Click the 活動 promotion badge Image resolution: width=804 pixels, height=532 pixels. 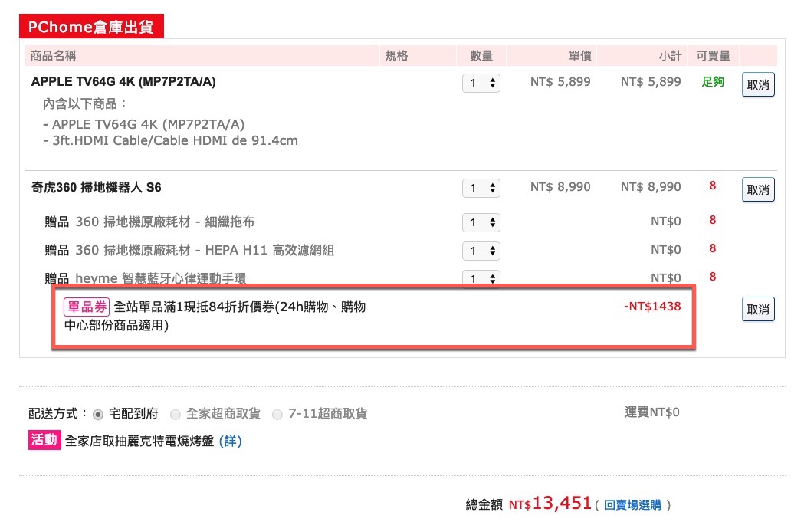44,440
